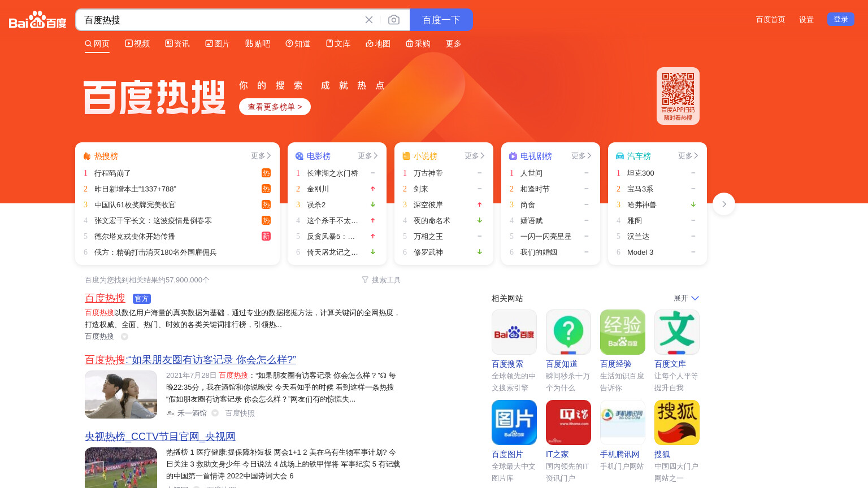The height and width of the screenshot is (488, 868).
Task: Open 百度文库 site icon
Action: click(677, 332)
